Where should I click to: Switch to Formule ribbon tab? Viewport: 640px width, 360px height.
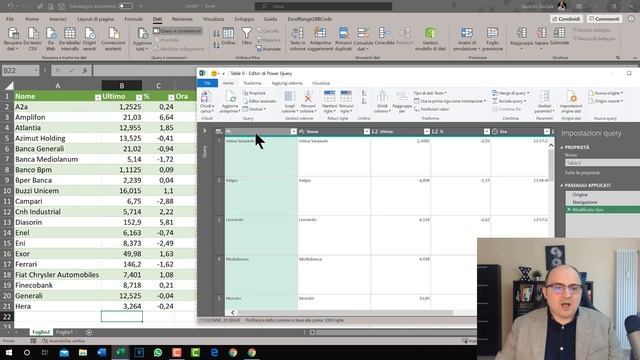click(x=133, y=19)
